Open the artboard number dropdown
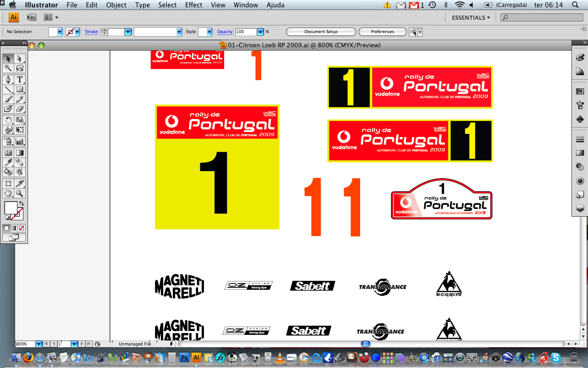 point(74,344)
